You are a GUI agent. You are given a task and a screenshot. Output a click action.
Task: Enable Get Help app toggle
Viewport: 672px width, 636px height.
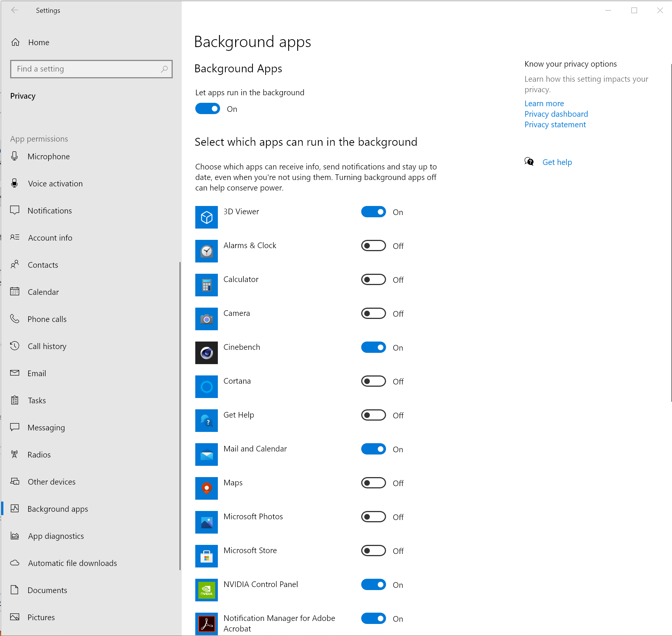(374, 415)
